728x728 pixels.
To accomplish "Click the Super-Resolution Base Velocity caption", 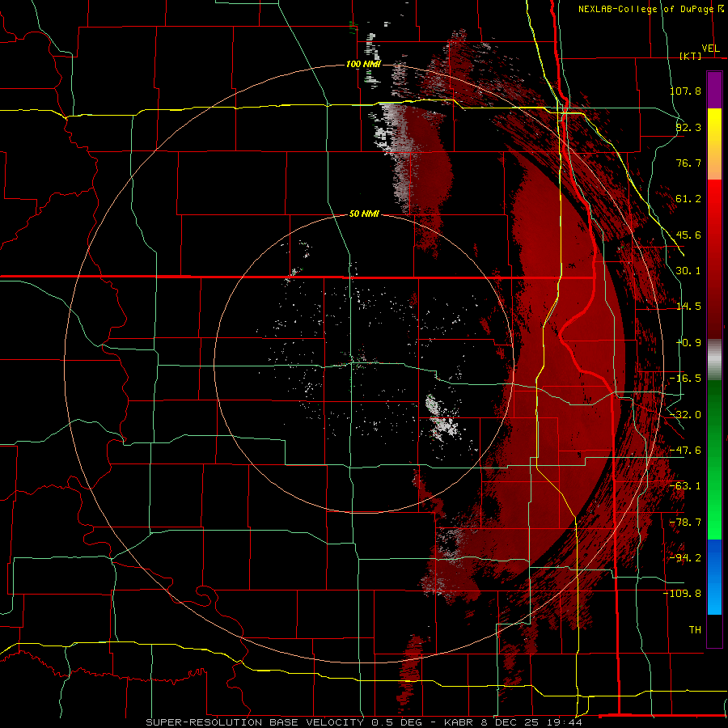I will point(363,722).
